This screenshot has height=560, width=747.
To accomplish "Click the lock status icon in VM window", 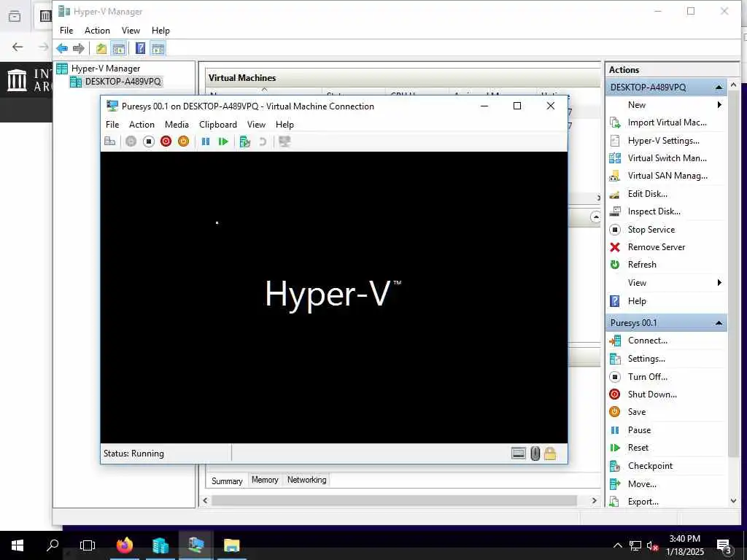I will [550, 454].
